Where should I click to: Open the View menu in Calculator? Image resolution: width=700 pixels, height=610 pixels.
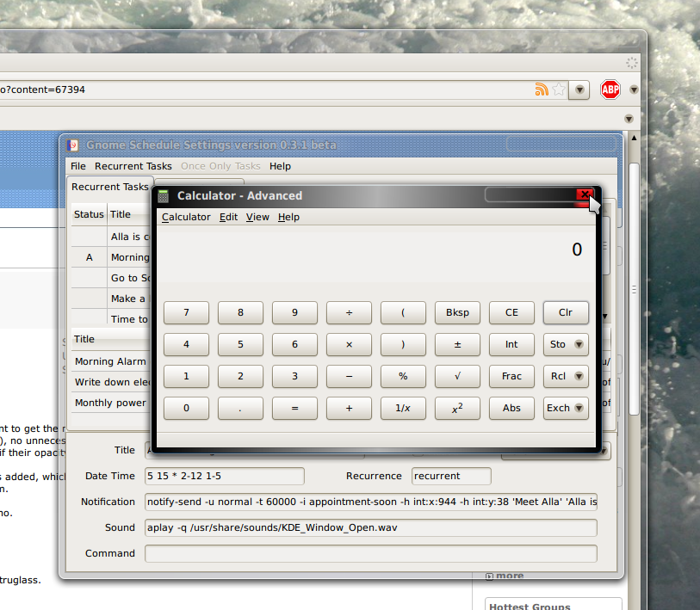[x=257, y=217]
